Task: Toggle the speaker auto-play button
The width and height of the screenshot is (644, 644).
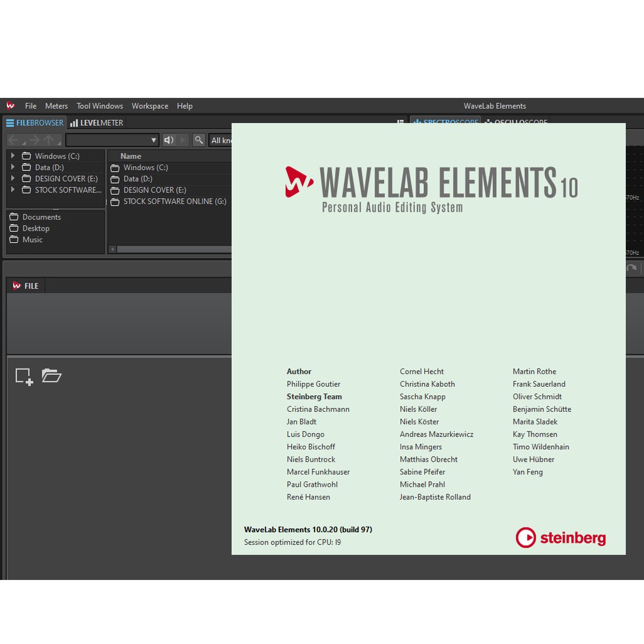Action: pos(169,140)
